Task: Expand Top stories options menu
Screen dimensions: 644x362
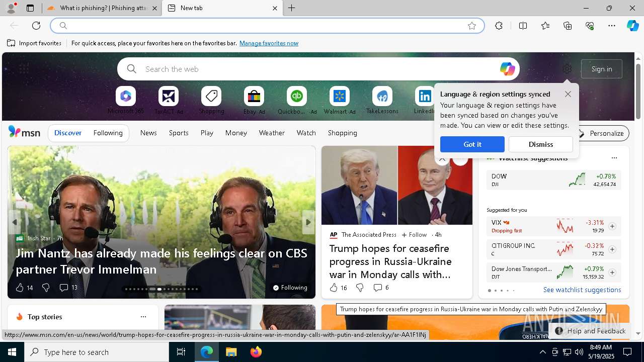Action: tap(143, 317)
